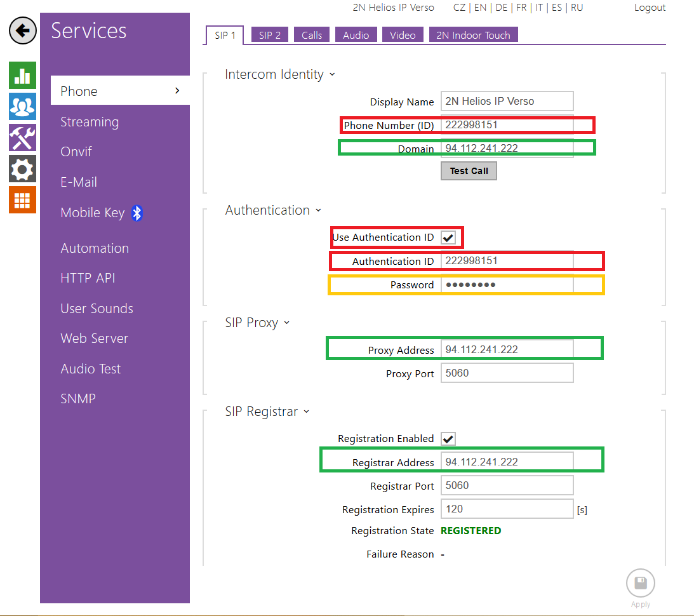Switch to the SIP 2 tab
The height and width of the screenshot is (616, 694).
(x=270, y=35)
